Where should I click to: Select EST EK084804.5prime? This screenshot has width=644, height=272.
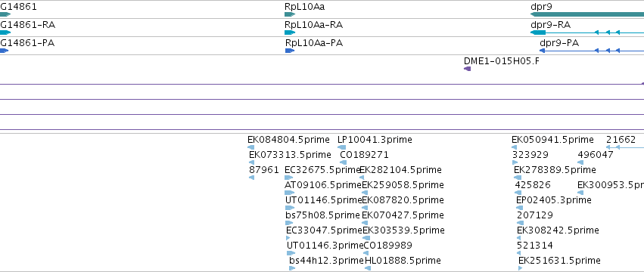point(288,140)
